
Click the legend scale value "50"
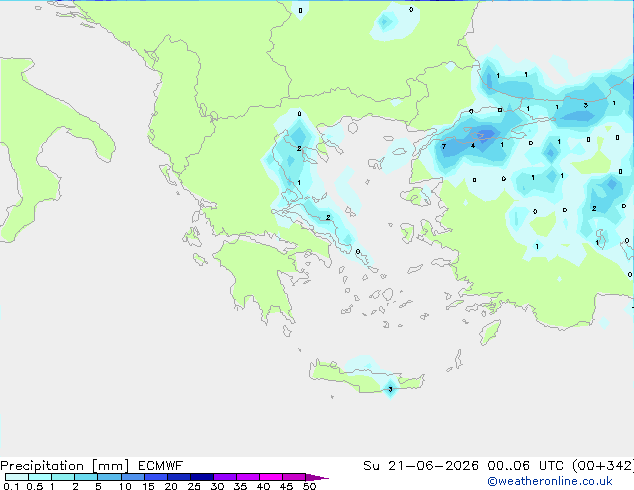click(309, 486)
